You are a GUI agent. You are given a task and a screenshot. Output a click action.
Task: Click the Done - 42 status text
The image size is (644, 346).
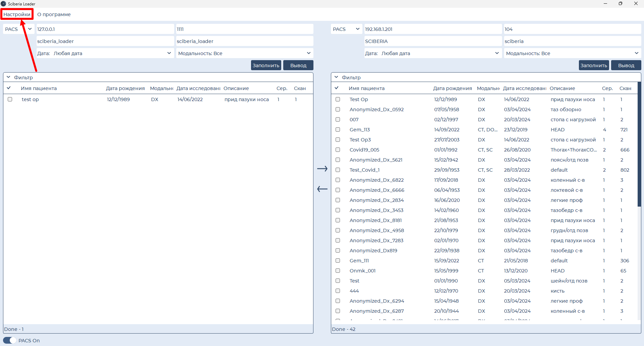344,329
